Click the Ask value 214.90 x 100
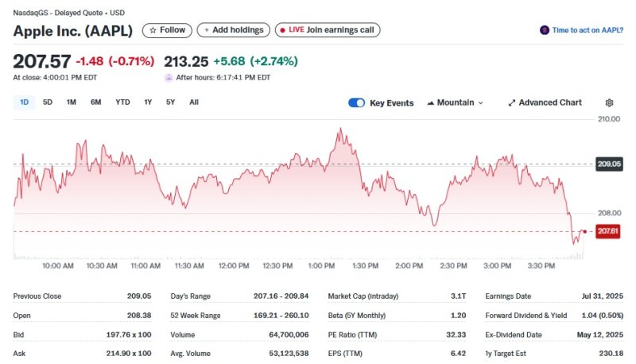 (129, 354)
